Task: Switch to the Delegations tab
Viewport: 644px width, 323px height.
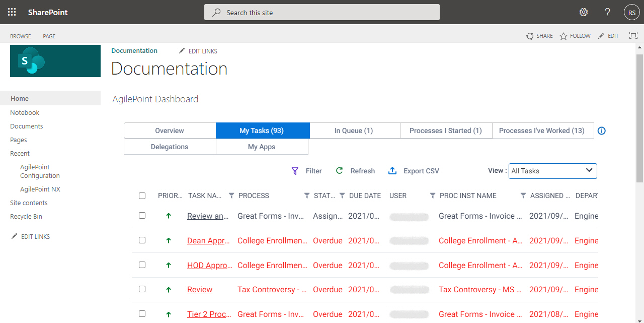Action: (170, 147)
